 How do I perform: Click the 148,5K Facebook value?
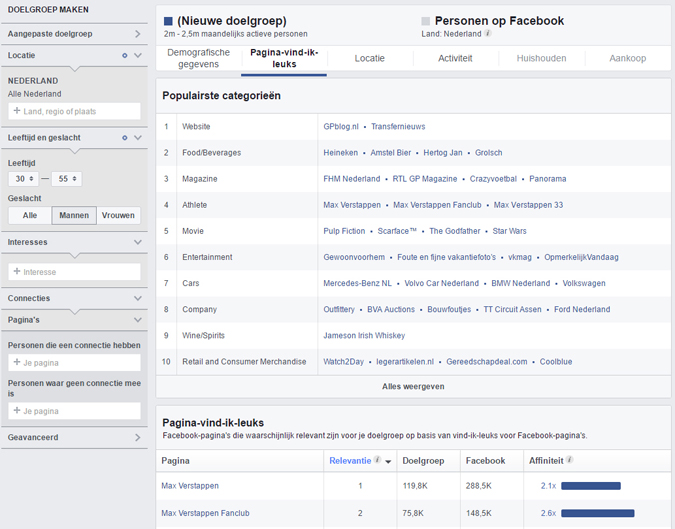(x=479, y=513)
